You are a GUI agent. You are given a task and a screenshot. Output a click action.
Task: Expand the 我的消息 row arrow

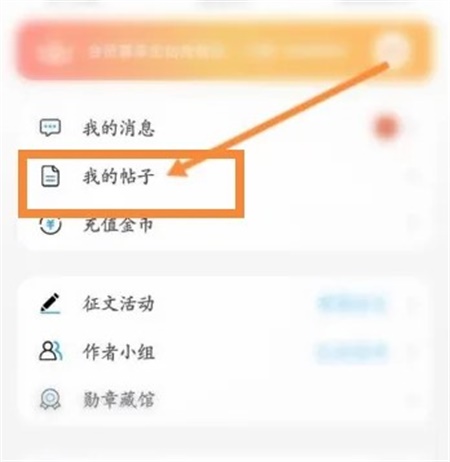(x=415, y=128)
